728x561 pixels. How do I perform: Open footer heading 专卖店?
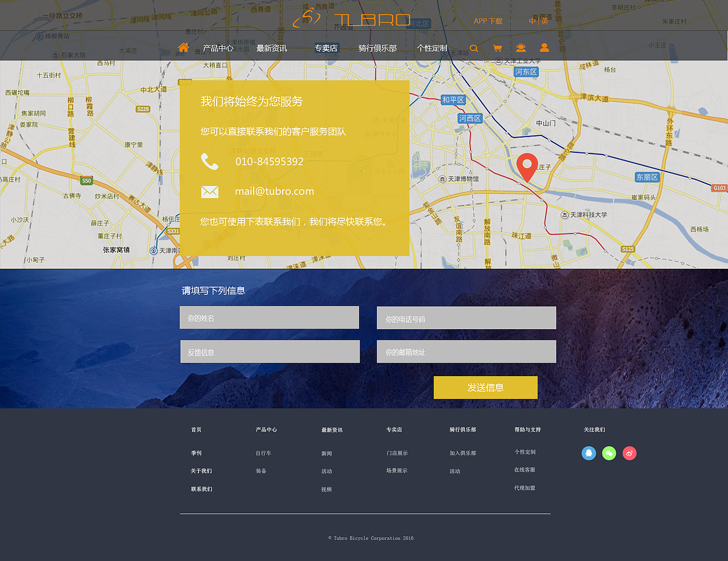tap(394, 430)
